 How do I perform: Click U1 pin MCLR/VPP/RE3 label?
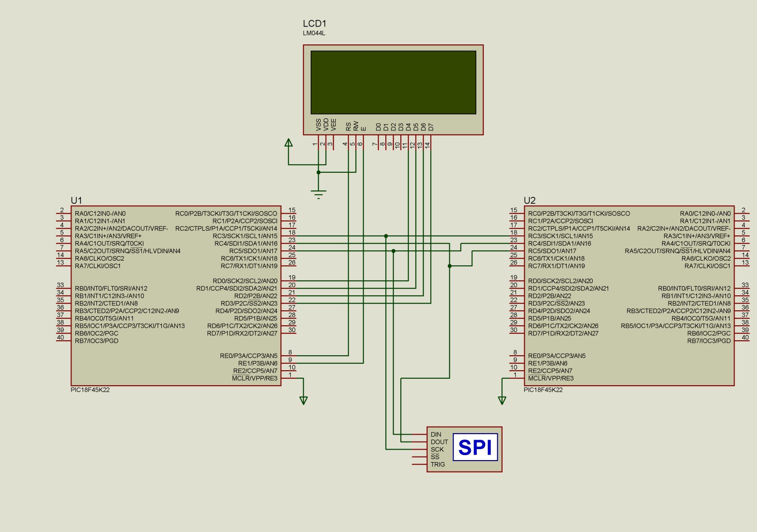pyautogui.click(x=255, y=379)
